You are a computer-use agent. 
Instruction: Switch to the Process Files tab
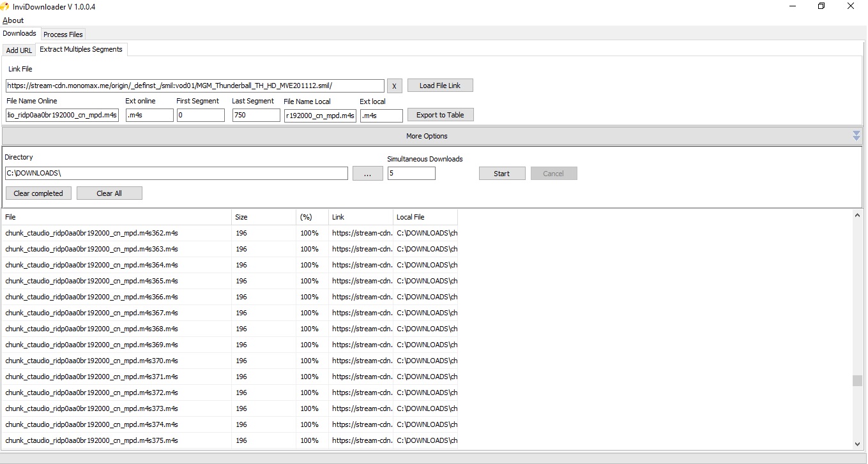click(x=63, y=34)
